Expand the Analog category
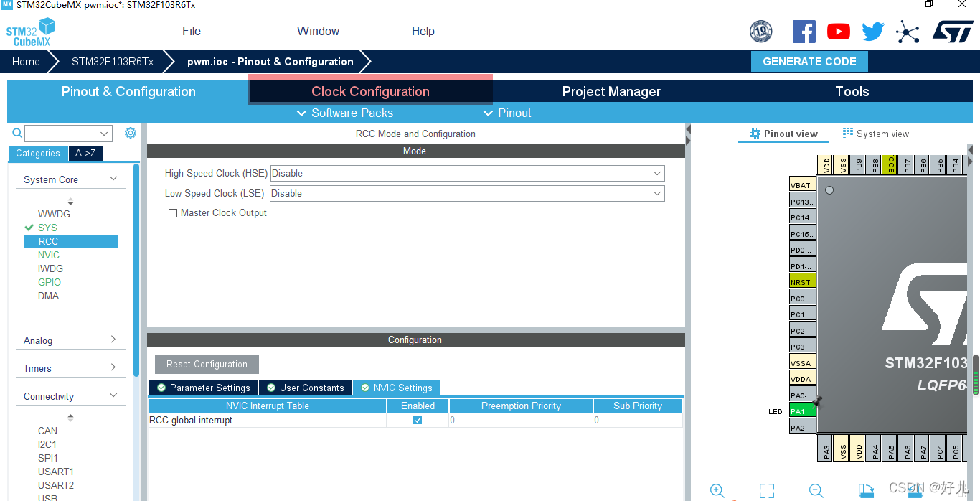 pyautogui.click(x=113, y=340)
